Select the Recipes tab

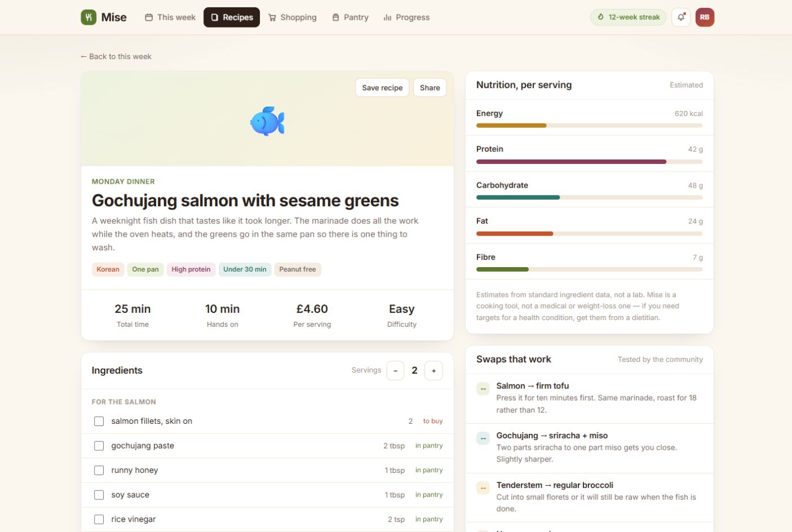point(232,17)
